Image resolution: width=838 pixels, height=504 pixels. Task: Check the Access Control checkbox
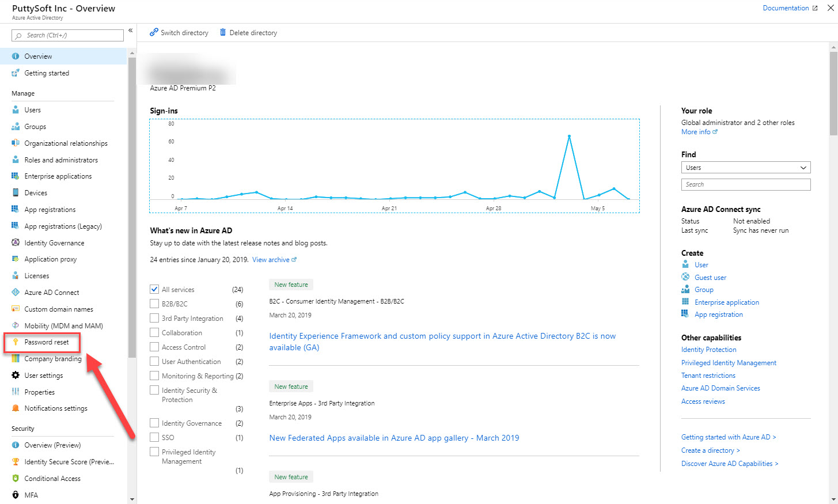click(154, 347)
